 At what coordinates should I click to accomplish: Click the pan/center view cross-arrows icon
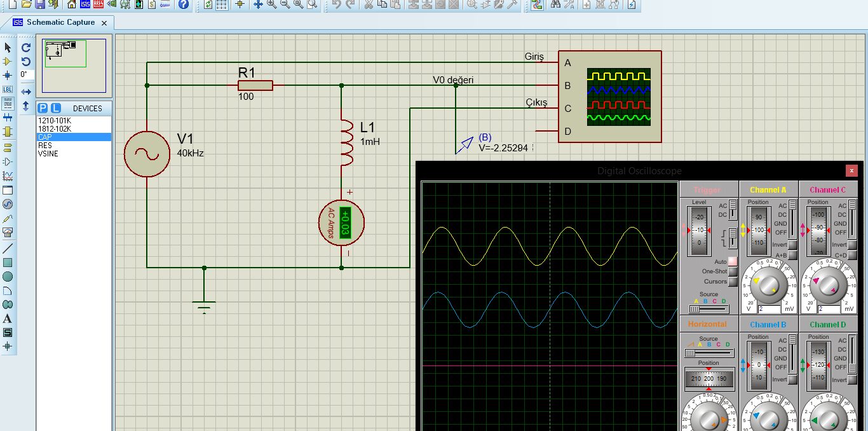tap(258, 4)
